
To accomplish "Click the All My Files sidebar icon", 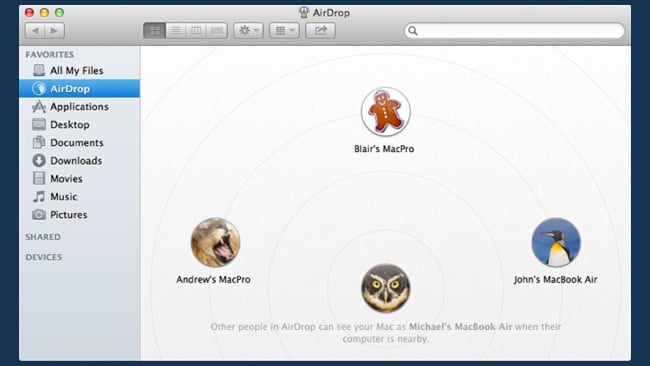I will tap(39, 70).
